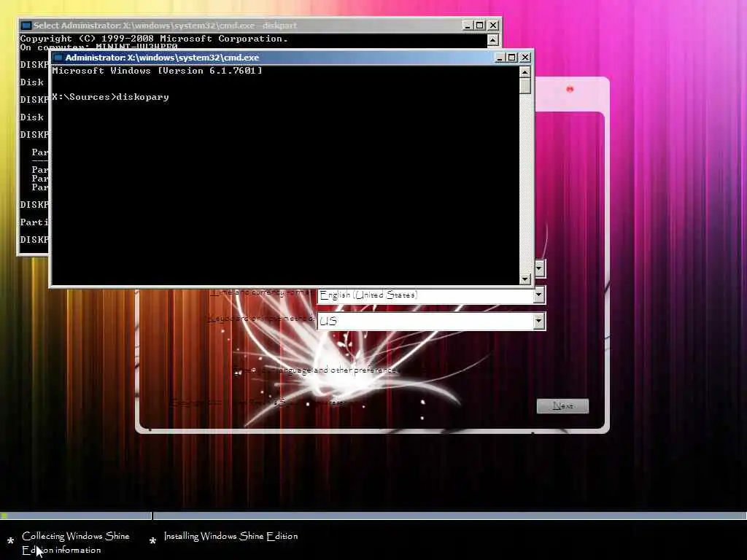
Task: Click the Copyright Microsoft Corporation line in diskpart
Action: 154,39
